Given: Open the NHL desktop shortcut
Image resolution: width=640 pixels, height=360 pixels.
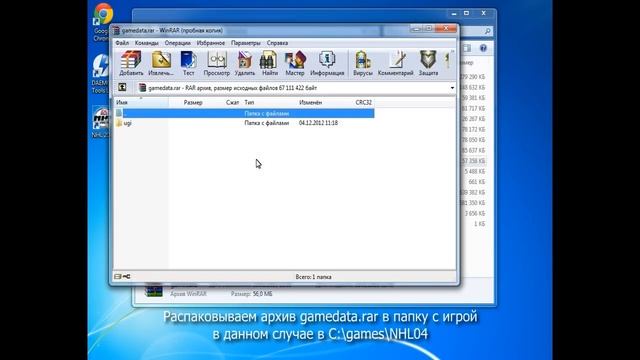Looking at the screenshot, I should pyautogui.click(x=100, y=122).
